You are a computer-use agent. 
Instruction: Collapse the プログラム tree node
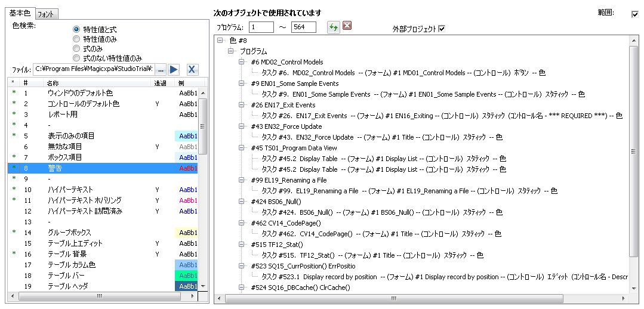pos(230,51)
